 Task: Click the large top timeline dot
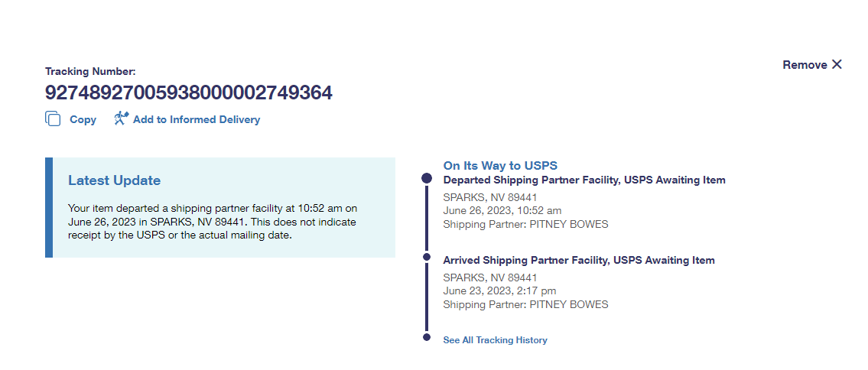[427, 178]
